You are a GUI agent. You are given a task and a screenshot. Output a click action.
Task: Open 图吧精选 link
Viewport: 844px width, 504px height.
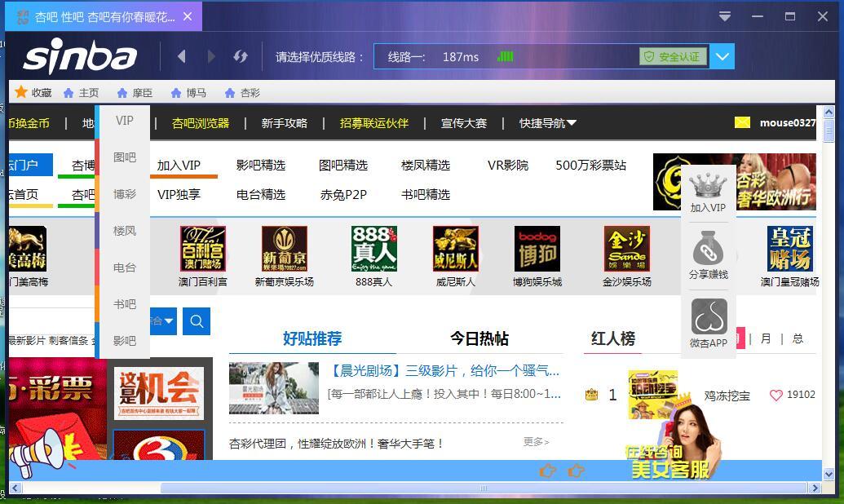pyautogui.click(x=342, y=166)
